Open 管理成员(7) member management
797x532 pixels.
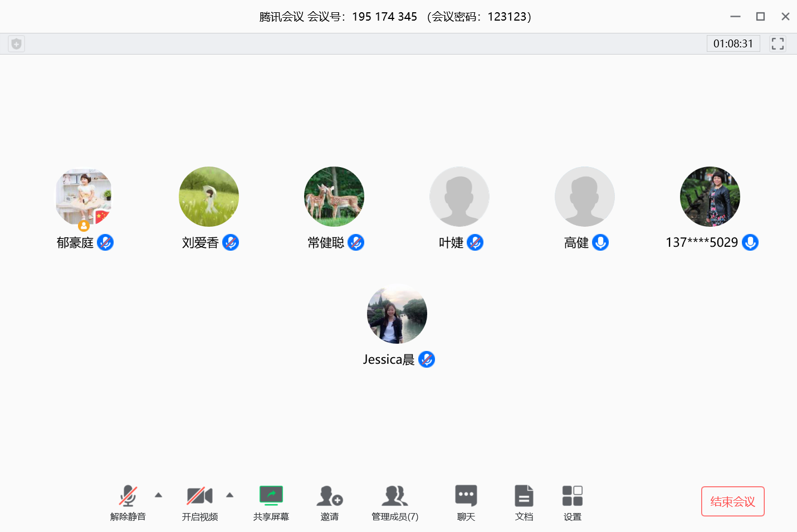(395, 503)
